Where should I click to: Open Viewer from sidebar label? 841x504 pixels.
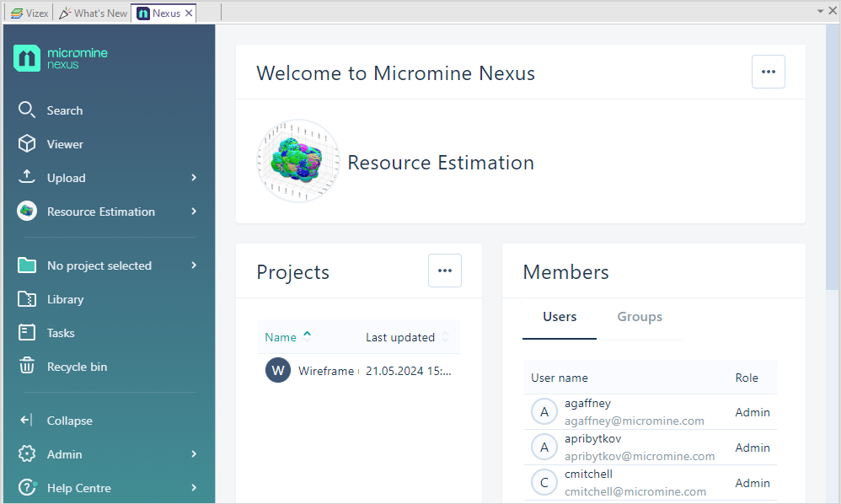tap(65, 144)
